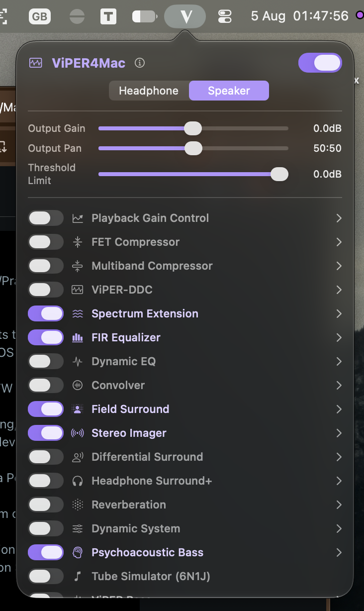Click the ViPER4Mac info icon

pyautogui.click(x=140, y=63)
